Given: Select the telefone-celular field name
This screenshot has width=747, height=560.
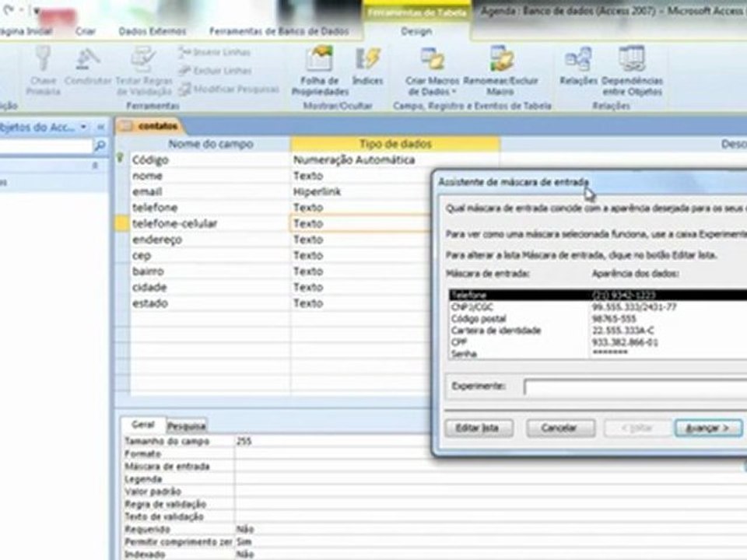Looking at the screenshot, I should point(210,223).
